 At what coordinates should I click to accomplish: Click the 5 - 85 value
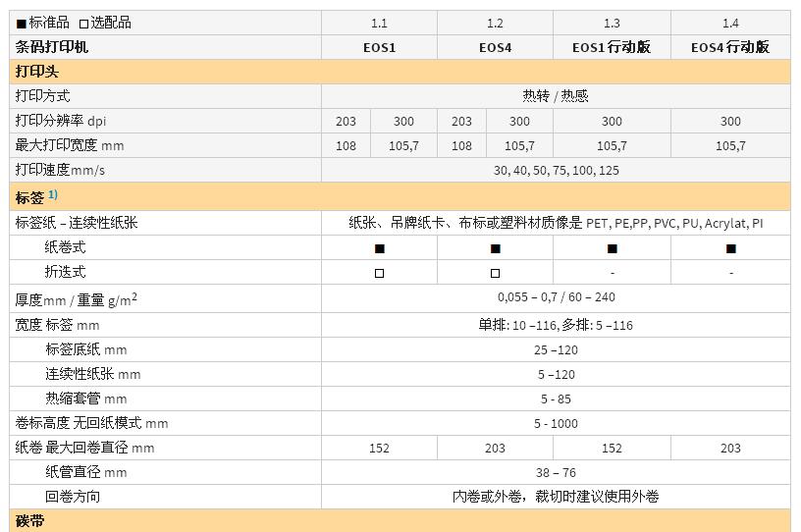pos(556,399)
